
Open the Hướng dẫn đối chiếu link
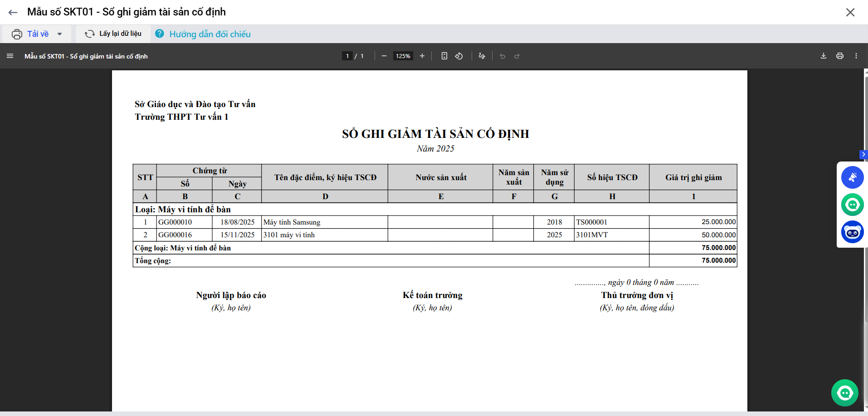pos(210,34)
